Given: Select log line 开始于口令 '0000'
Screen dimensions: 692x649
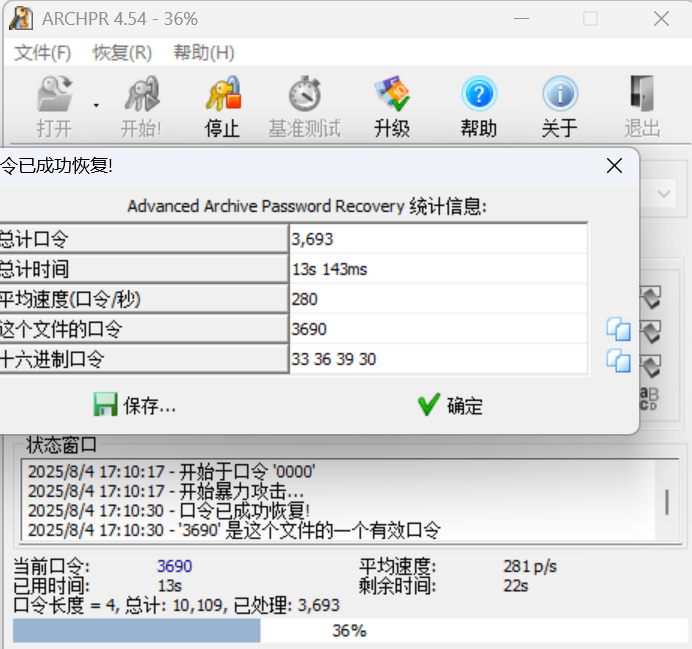Looking at the screenshot, I should pos(172,472).
